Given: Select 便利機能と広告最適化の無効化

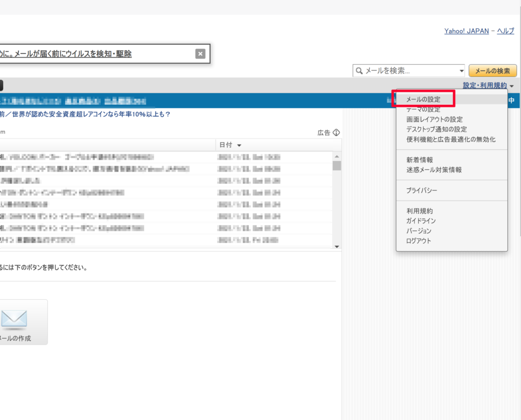Looking at the screenshot, I should (x=451, y=139).
